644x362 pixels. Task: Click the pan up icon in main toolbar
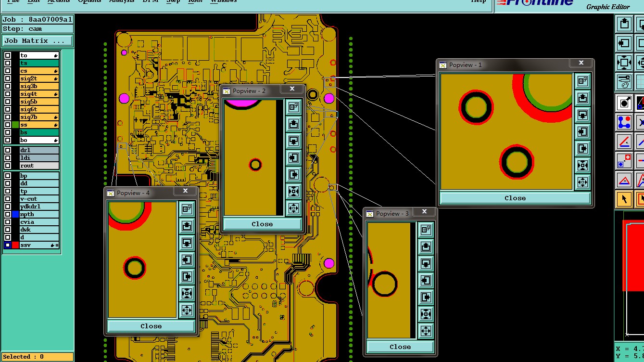(x=624, y=24)
